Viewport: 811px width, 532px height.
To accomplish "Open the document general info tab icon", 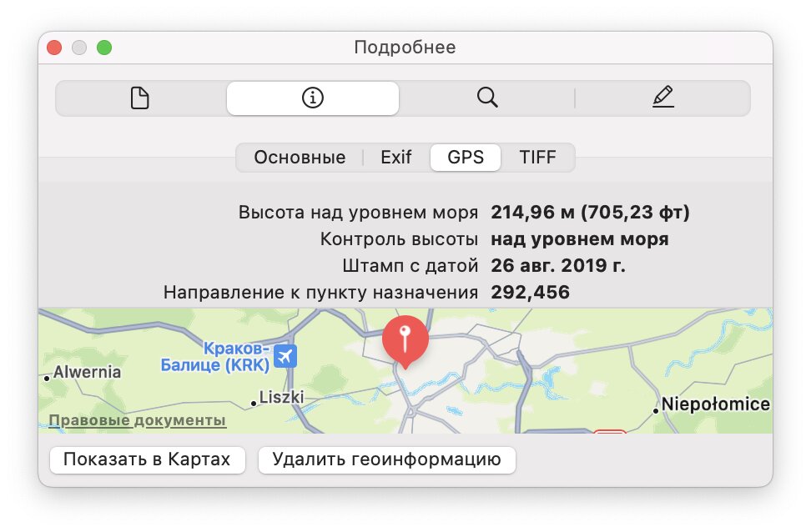I will point(139,98).
